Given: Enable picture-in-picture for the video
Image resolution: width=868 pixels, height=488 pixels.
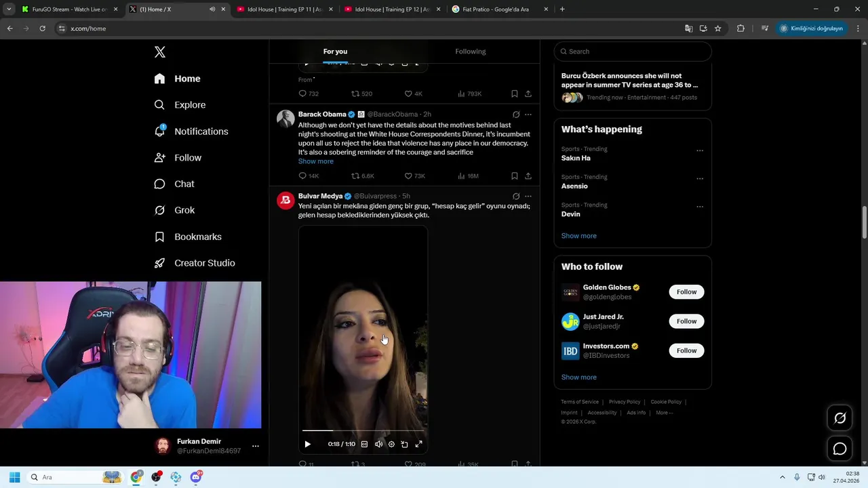Looking at the screenshot, I should pos(405,444).
